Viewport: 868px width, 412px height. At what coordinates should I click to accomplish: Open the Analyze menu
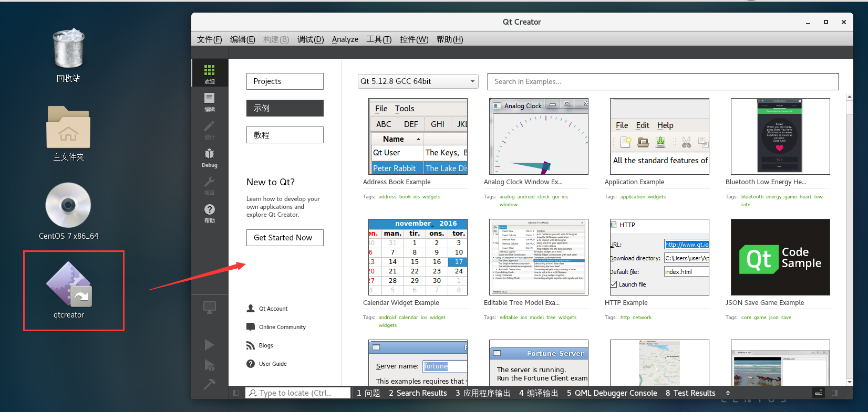345,39
